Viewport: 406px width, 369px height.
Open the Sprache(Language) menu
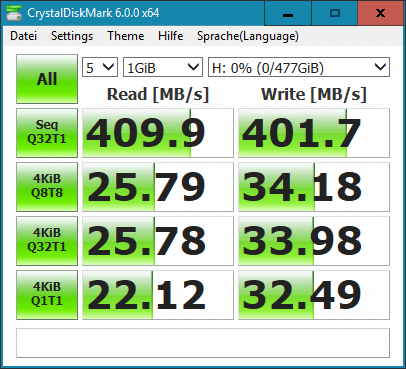[248, 36]
